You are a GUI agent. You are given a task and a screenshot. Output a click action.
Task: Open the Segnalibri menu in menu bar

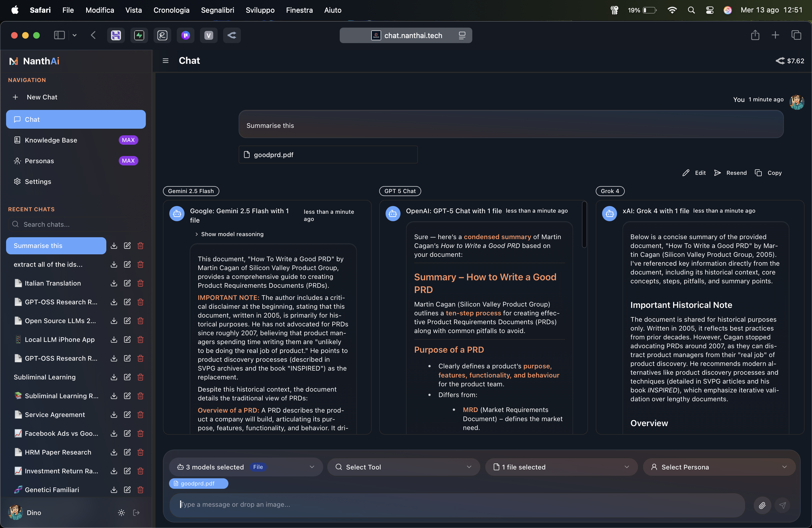pos(217,10)
